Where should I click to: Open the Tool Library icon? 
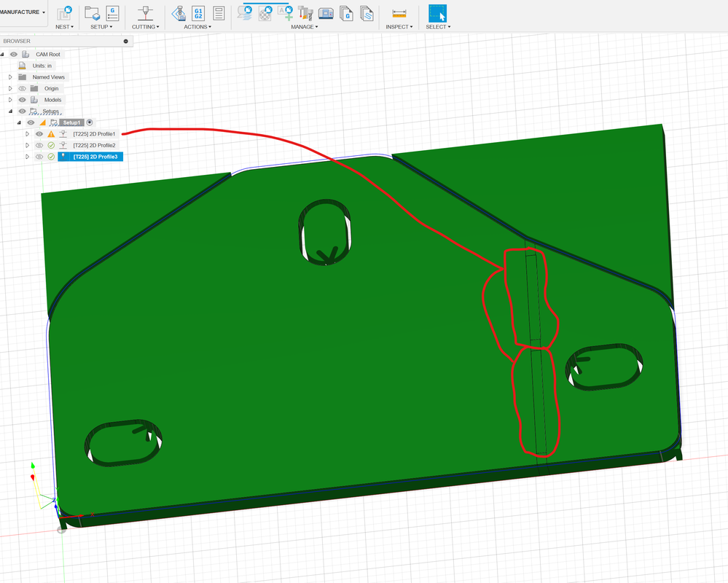click(x=305, y=13)
